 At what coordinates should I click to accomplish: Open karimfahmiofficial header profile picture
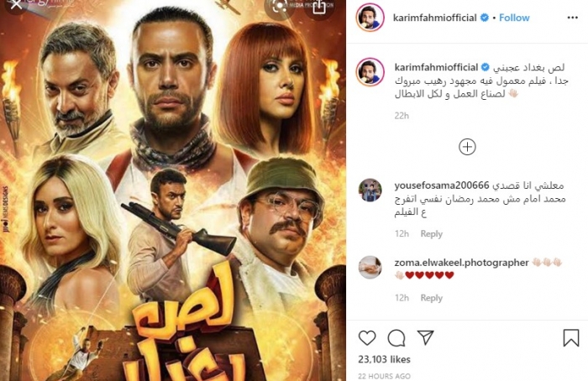coord(370,18)
